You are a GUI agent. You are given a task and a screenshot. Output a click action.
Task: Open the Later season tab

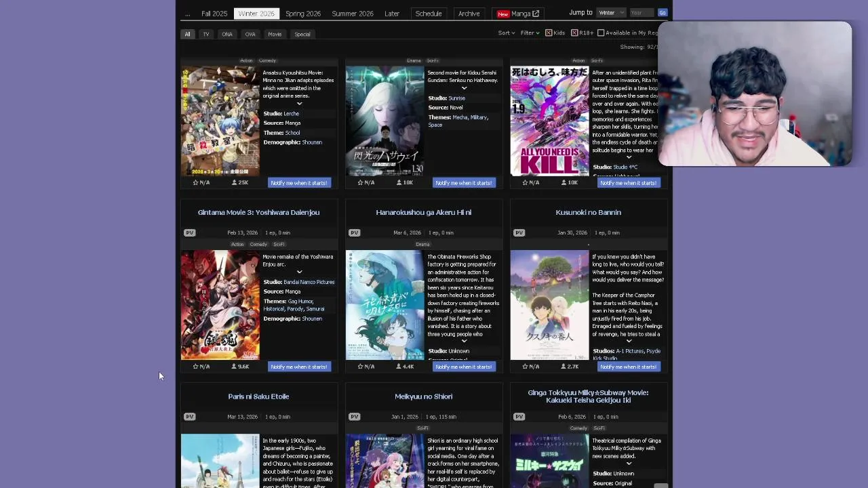click(392, 14)
